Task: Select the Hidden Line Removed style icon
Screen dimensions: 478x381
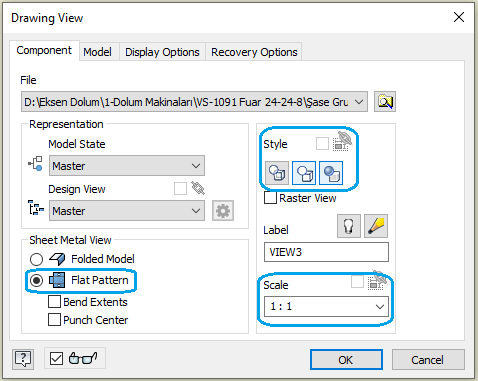Action: point(304,173)
